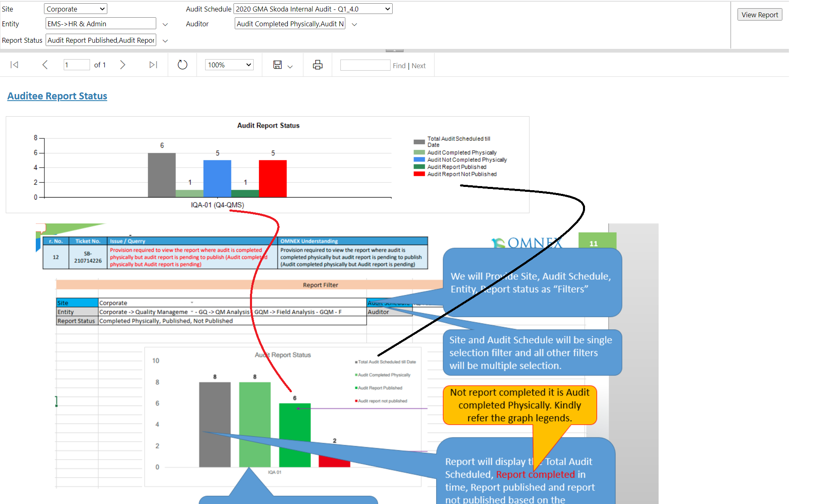Open the Auditee Report Status heading link
This screenshot has height=504, width=821.
click(x=57, y=96)
